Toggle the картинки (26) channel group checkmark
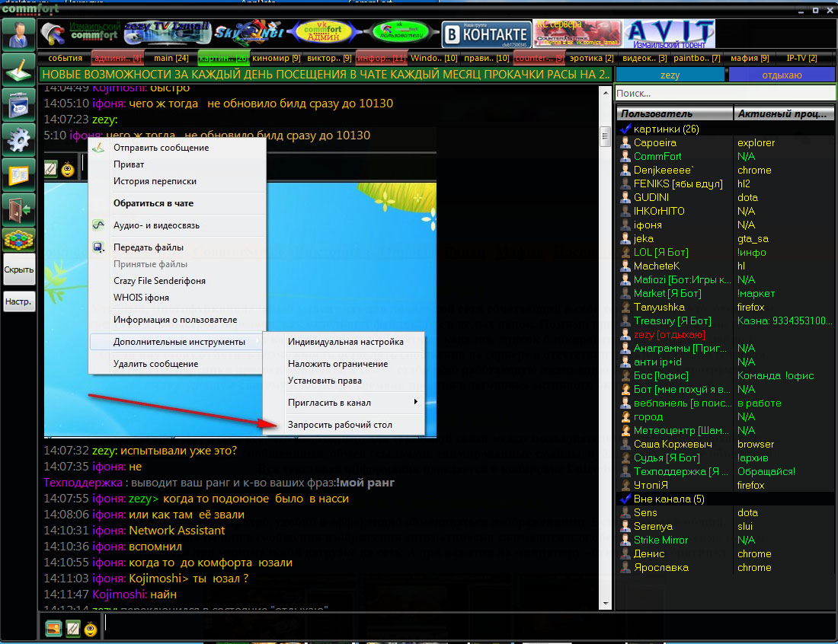Screen dimensions: 838x644 626,129
